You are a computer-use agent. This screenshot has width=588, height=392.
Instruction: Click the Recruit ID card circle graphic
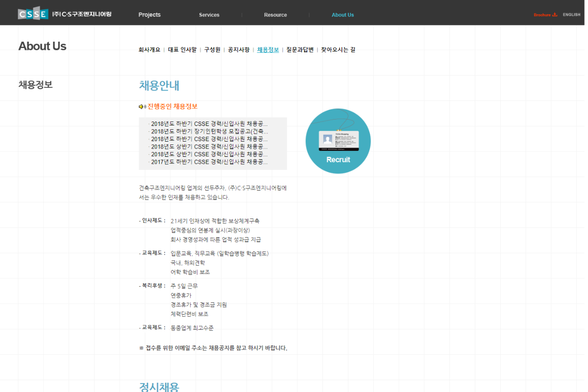click(x=338, y=141)
